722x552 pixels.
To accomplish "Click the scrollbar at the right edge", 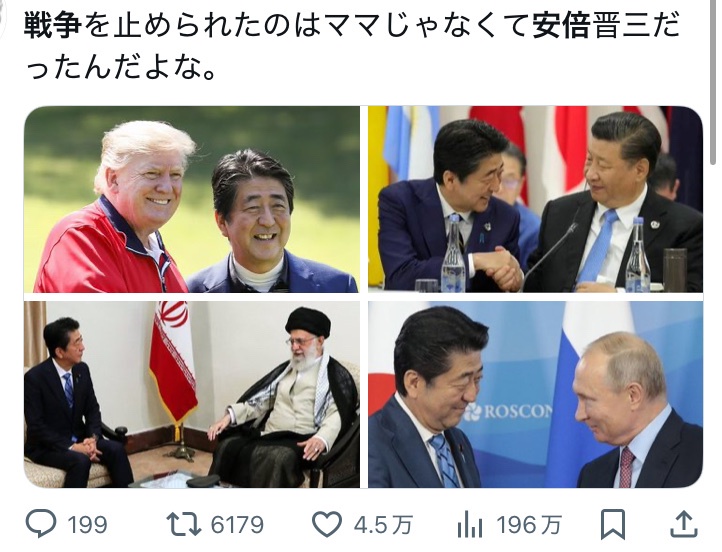I will click(x=714, y=83).
